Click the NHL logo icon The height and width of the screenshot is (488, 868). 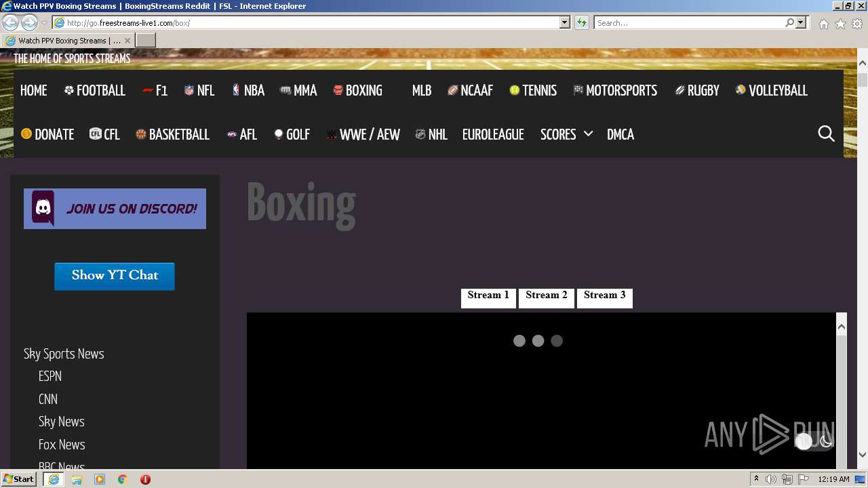(420, 134)
